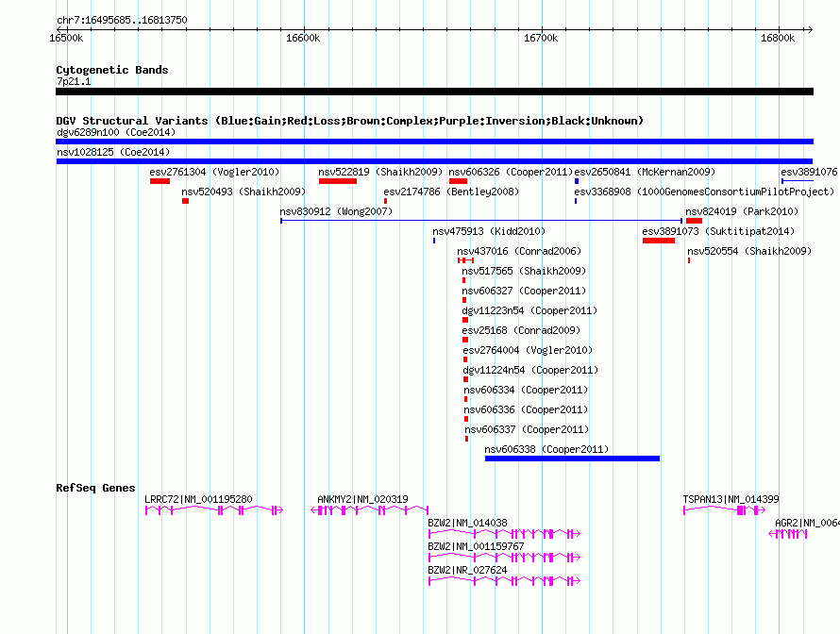Click the nsv830912 (Wong2007) blue span line

click(x=481, y=221)
